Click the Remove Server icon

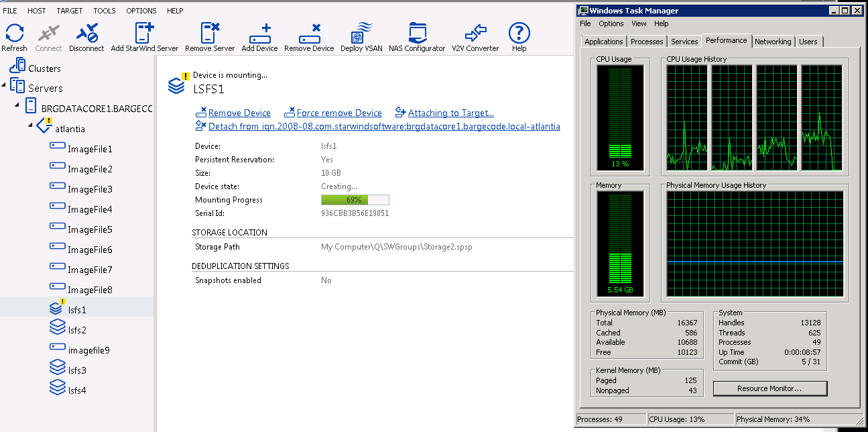click(x=210, y=33)
